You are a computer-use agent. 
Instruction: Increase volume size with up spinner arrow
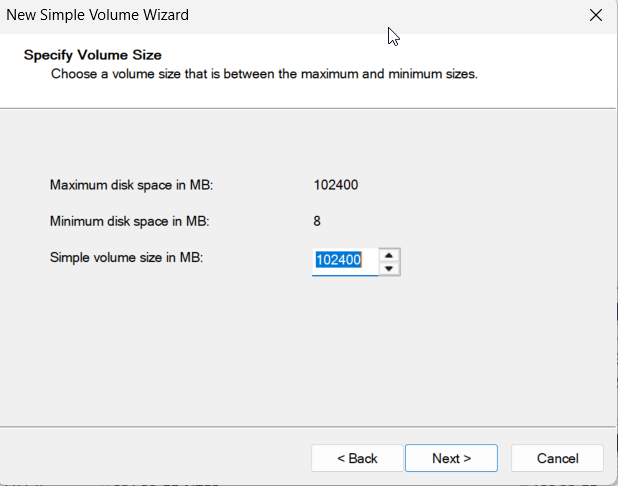pyautogui.click(x=389, y=255)
